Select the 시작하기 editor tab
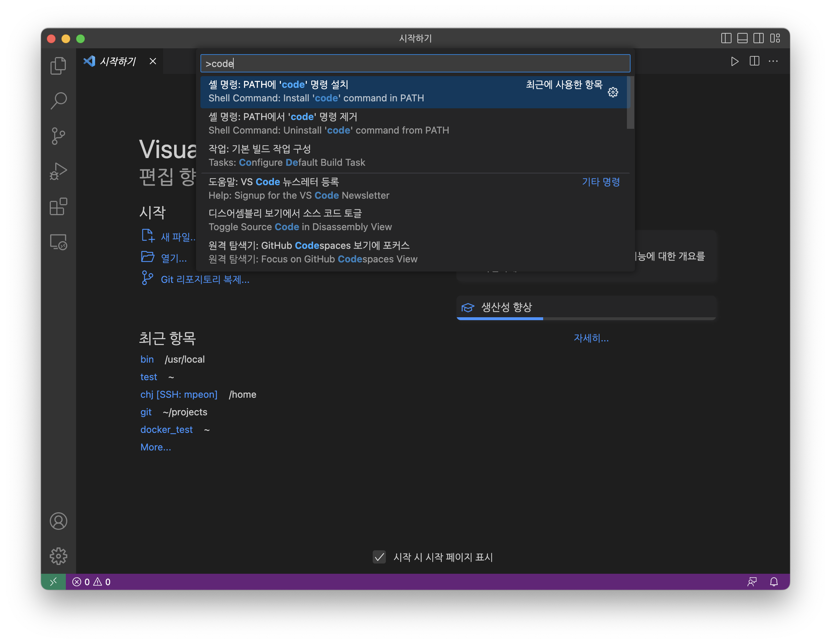 [x=120, y=61]
